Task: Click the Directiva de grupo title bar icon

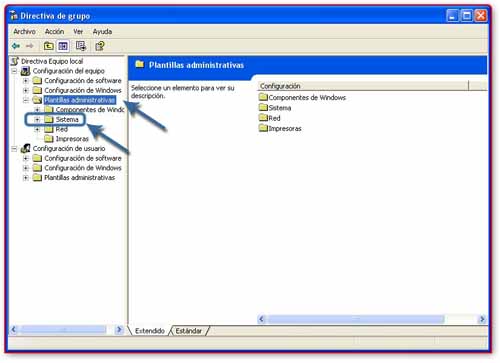Action: pos(14,16)
